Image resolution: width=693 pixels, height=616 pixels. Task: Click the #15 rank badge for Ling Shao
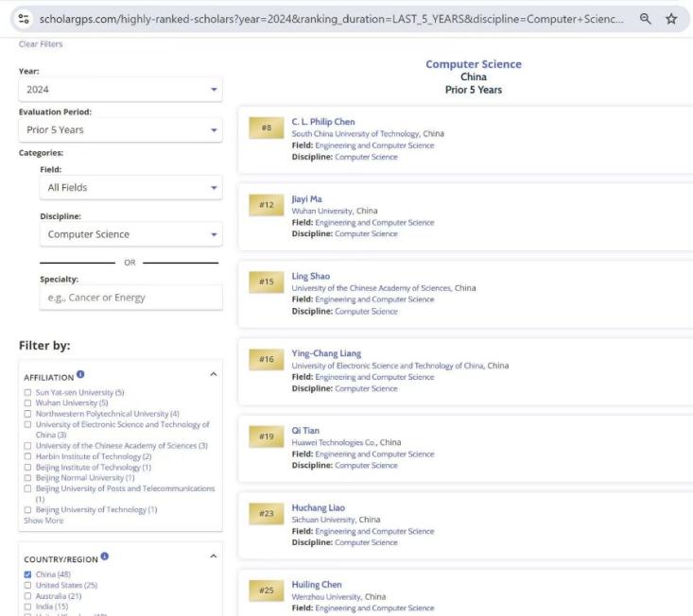click(x=266, y=282)
